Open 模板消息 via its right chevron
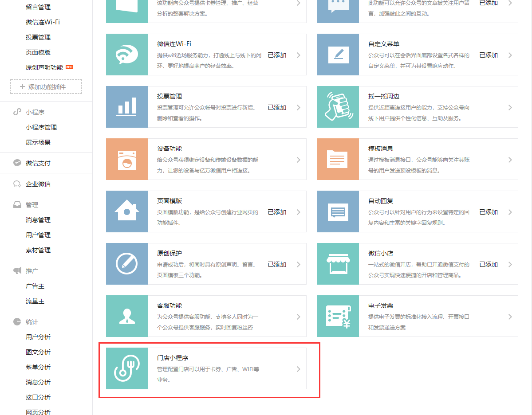Viewport: 532px width, 415px height. tap(510, 159)
